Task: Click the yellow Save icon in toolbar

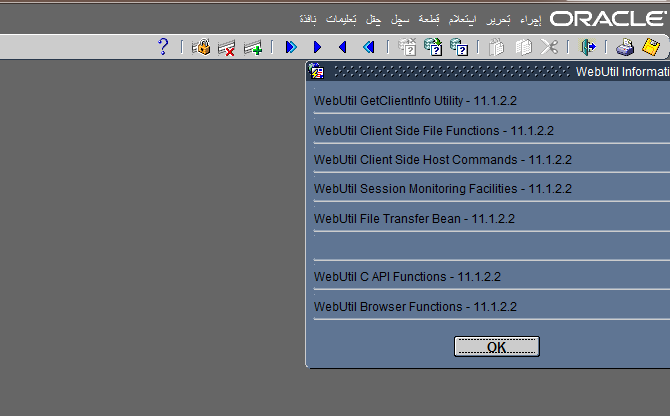Action: [x=651, y=47]
